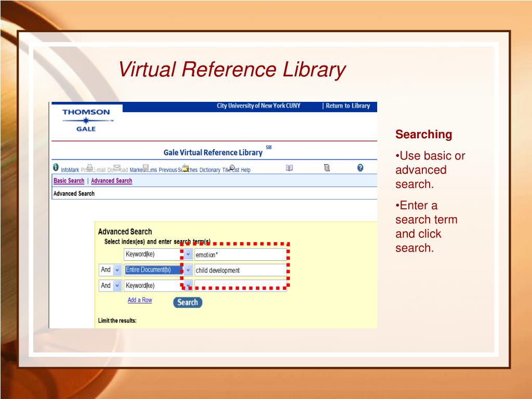Screen dimensions: 532x399
Task: Click the blue help question mark icon
Action: pyautogui.click(x=361, y=168)
